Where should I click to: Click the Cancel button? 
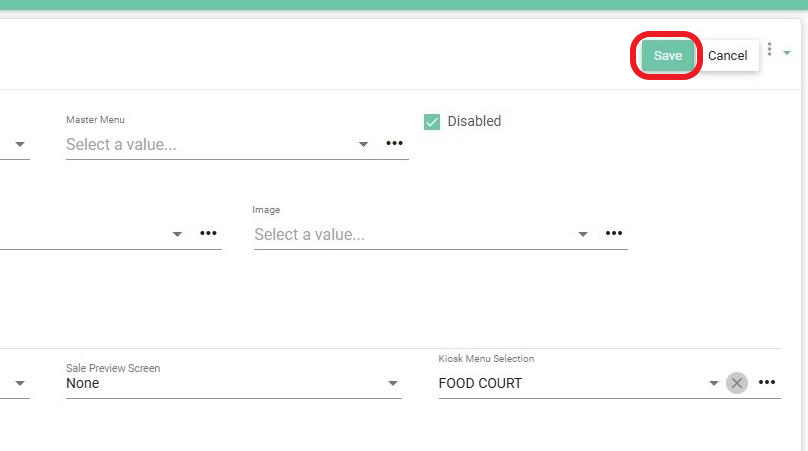(x=727, y=56)
